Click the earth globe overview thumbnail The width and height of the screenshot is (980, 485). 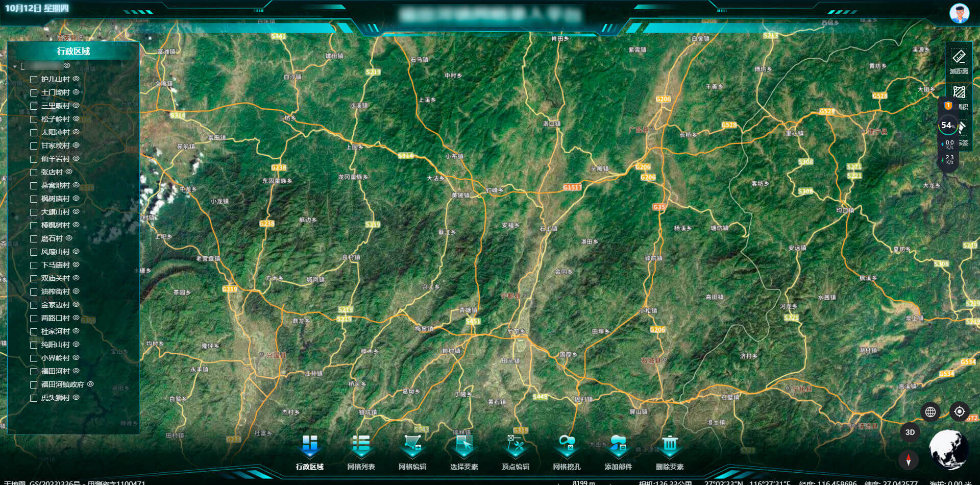point(948,449)
